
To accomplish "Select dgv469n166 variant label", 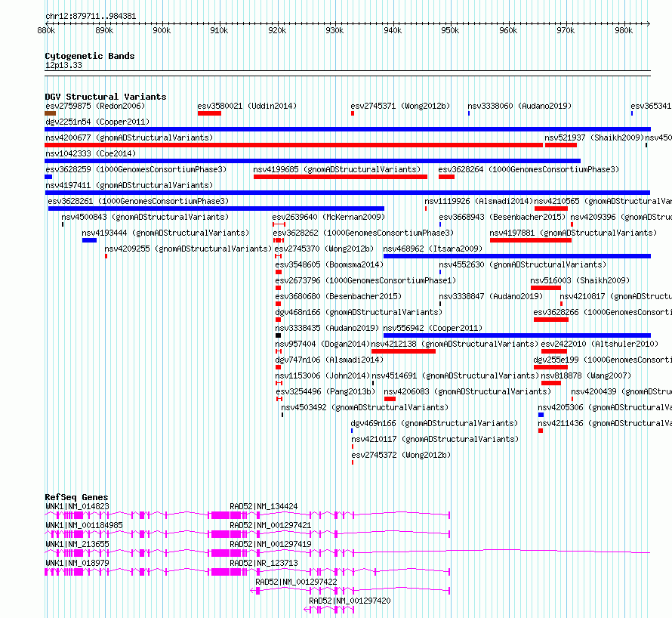I will point(434,423).
